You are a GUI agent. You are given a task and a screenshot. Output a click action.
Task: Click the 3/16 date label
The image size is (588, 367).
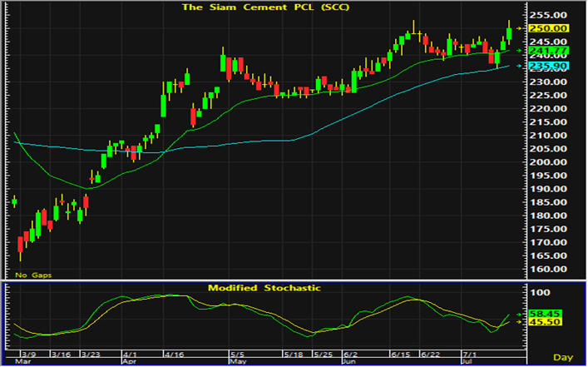pos(61,355)
